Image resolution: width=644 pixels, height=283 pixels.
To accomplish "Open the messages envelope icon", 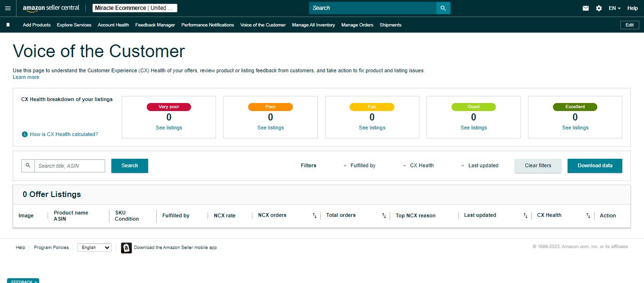I will tap(585, 8).
